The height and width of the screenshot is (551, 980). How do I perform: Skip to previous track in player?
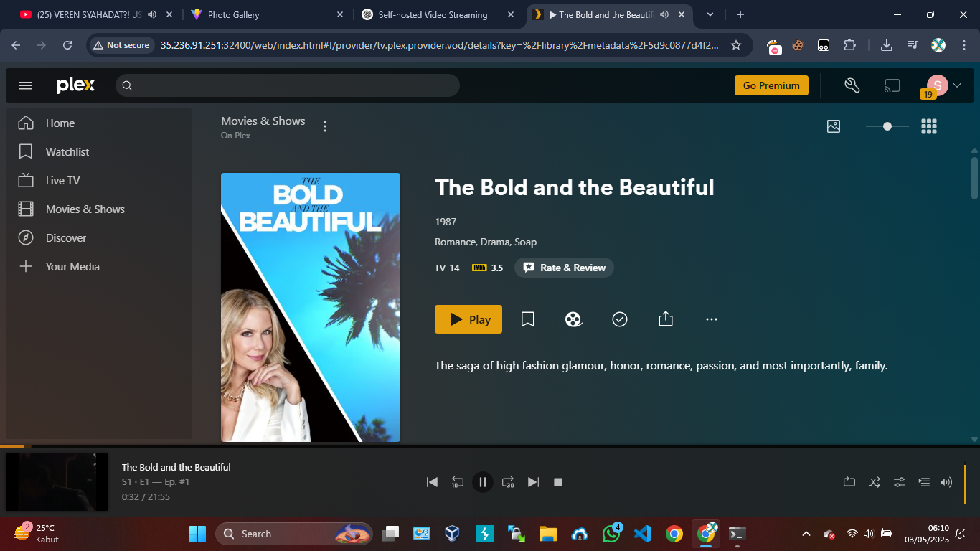coord(432,482)
